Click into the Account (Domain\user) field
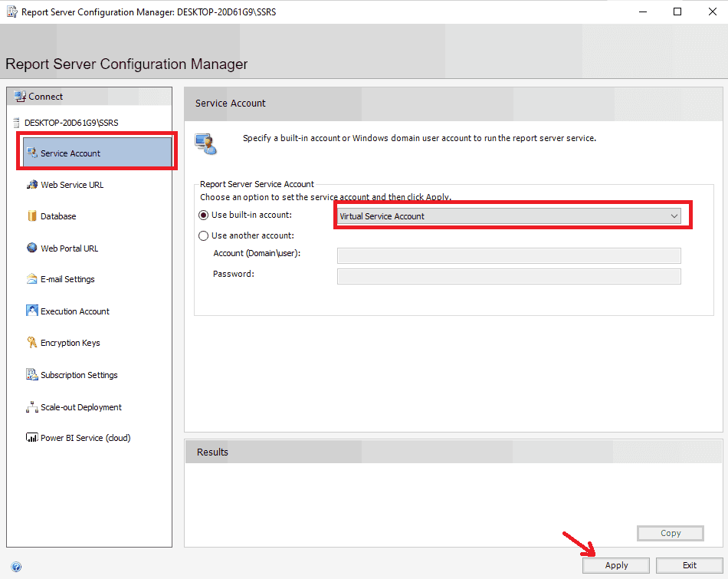 508,256
